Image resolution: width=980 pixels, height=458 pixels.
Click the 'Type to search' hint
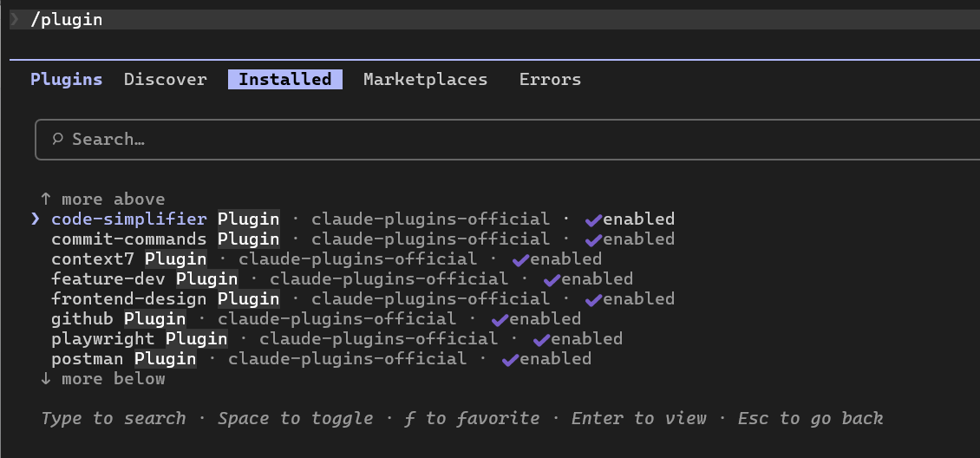(x=113, y=419)
